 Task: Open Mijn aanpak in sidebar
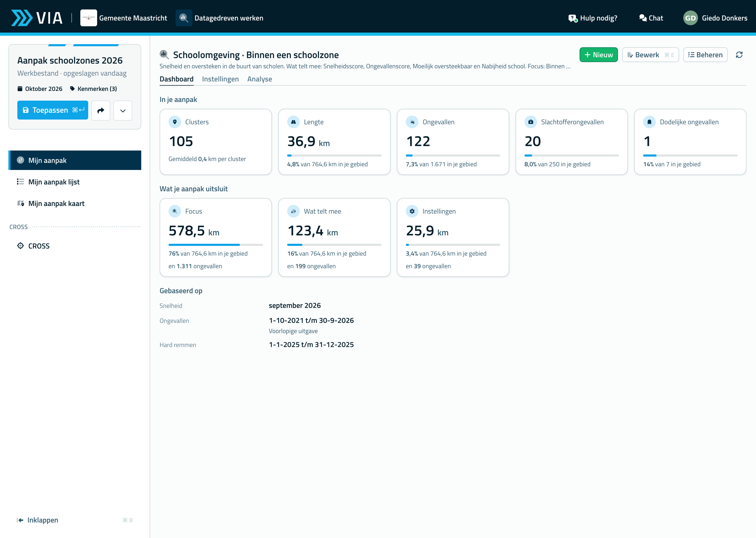coord(75,160)
